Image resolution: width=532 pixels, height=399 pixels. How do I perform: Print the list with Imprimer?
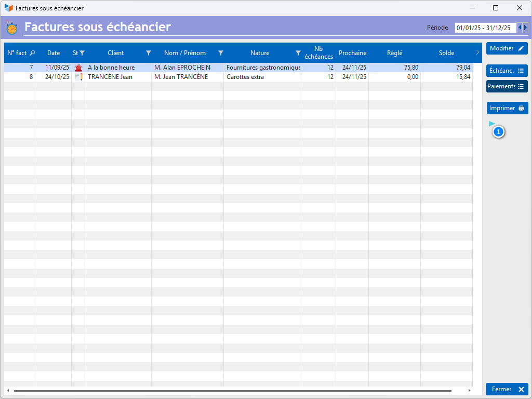pyautogui.click(x=507, y=108)
